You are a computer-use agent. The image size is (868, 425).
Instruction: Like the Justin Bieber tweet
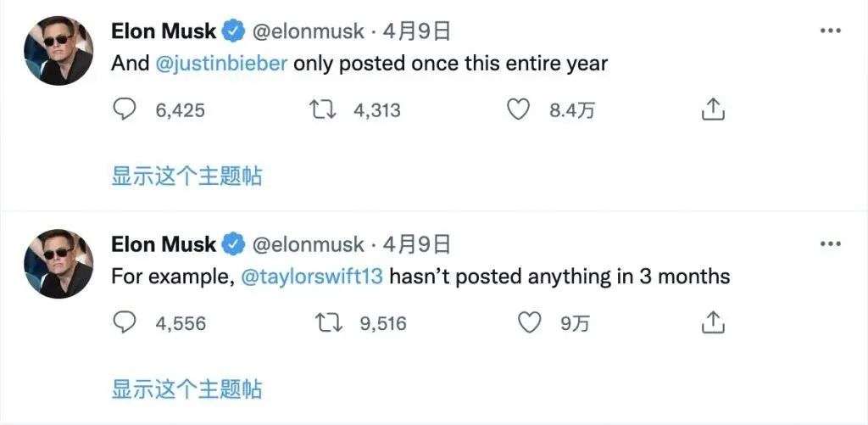point(518,109)
